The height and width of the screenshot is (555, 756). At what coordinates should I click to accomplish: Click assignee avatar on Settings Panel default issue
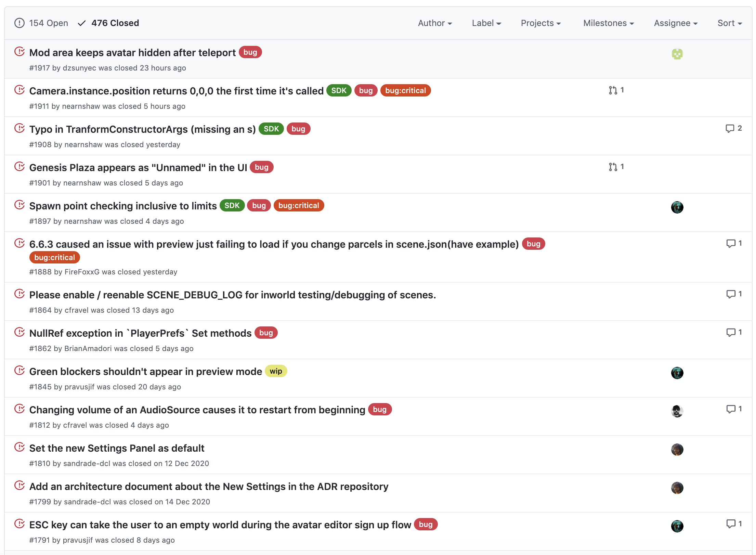coord(677,450)
